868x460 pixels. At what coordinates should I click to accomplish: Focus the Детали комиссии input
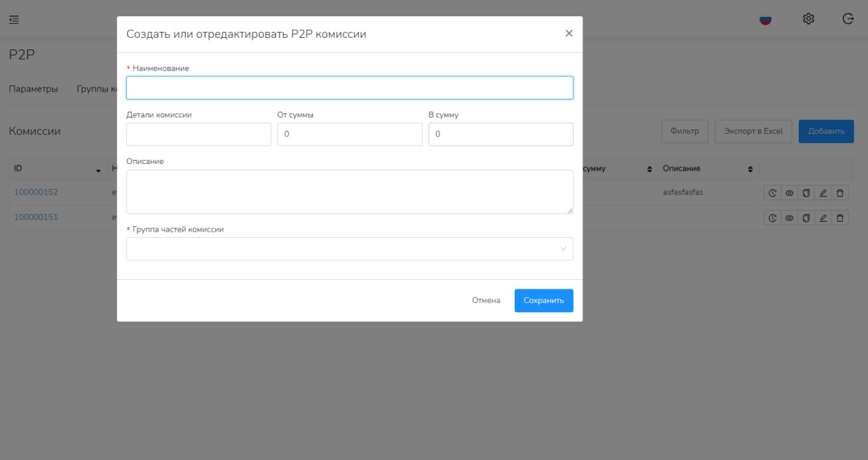(x=199, y=134)
